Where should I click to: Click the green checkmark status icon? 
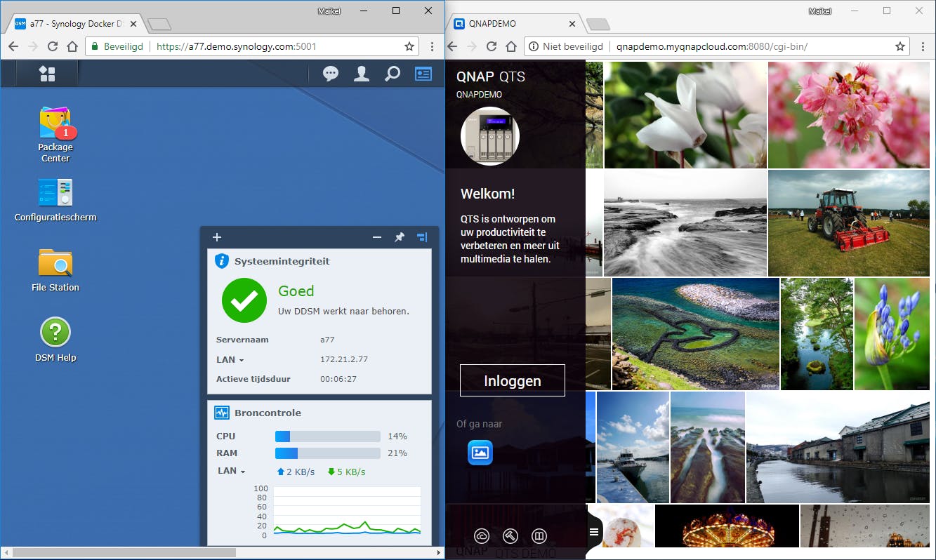pos(244,300)
